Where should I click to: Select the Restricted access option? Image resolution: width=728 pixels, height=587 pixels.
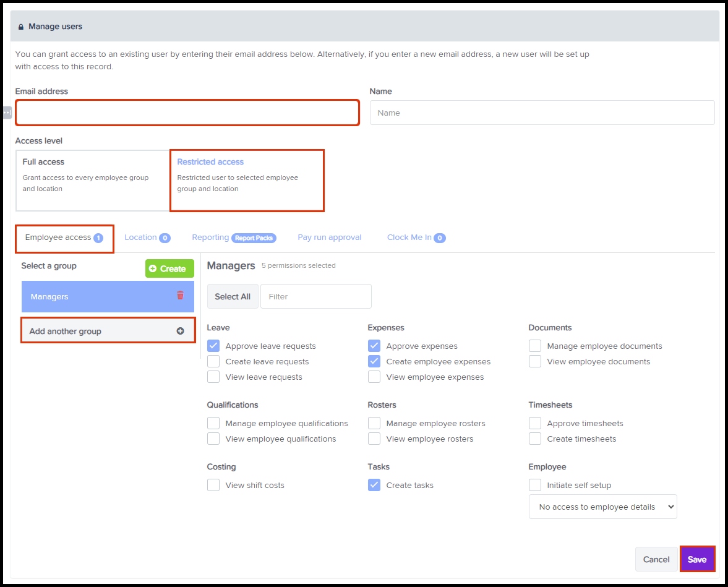click(247, 180)
